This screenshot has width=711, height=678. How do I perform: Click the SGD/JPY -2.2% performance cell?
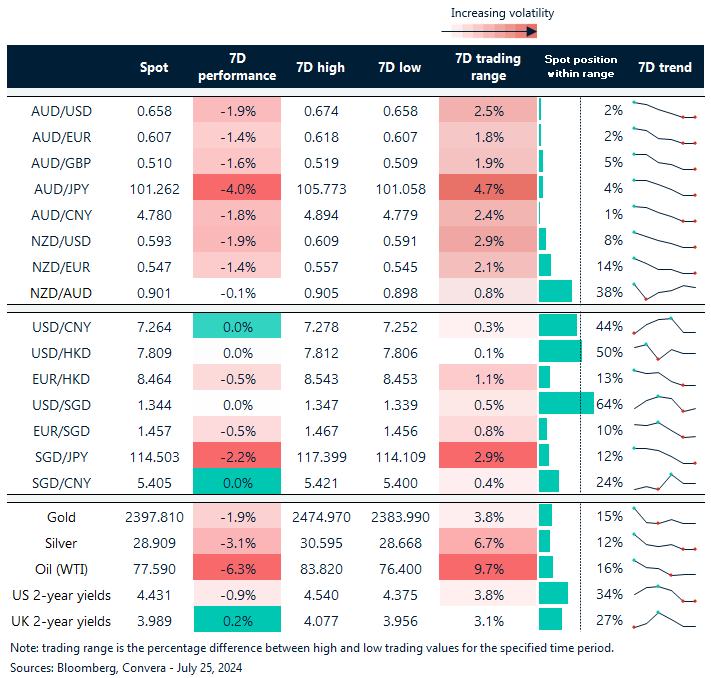(237, 455)
